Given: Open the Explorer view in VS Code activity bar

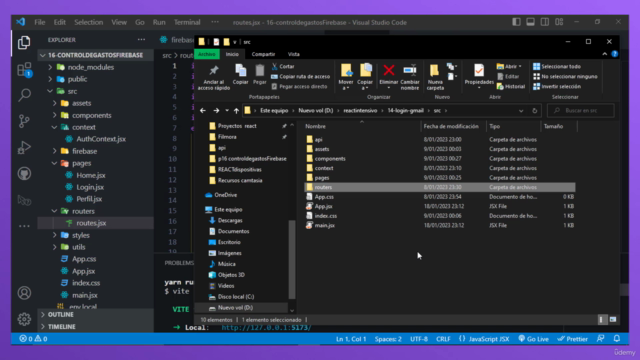Looking at the screenshot, I should (24, 42).
